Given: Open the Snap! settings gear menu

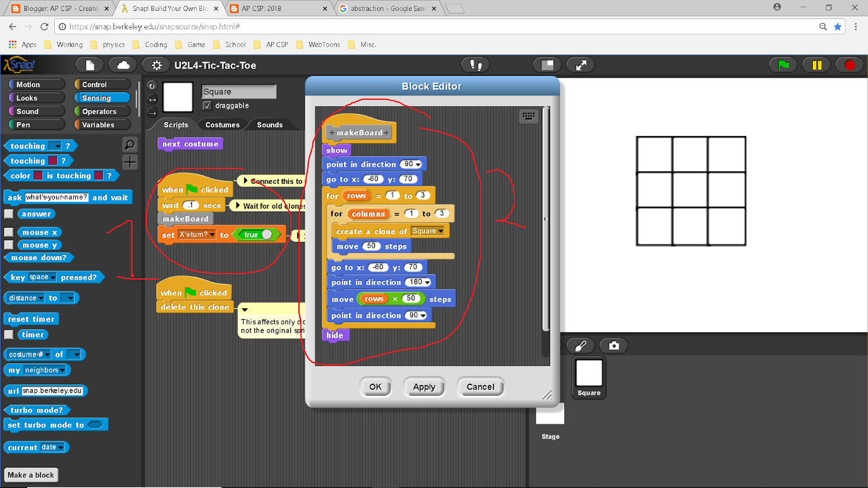Looking at the screenshot, I should [x=156, y=65].
